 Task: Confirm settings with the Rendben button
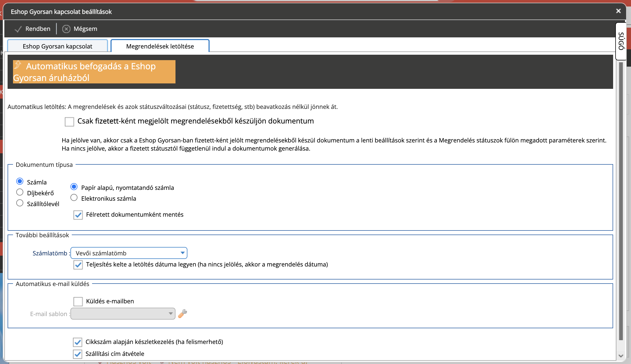[x=32, y=29]
